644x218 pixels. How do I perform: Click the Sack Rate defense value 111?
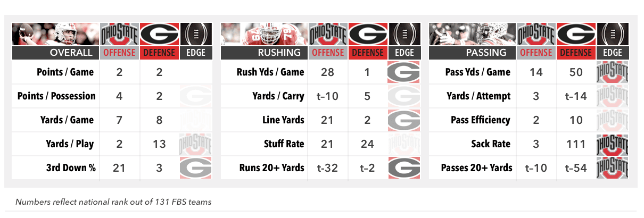575,144
